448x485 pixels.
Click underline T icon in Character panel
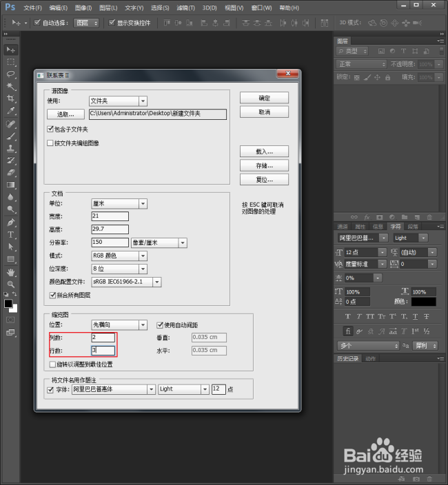[x=415, y=316]
